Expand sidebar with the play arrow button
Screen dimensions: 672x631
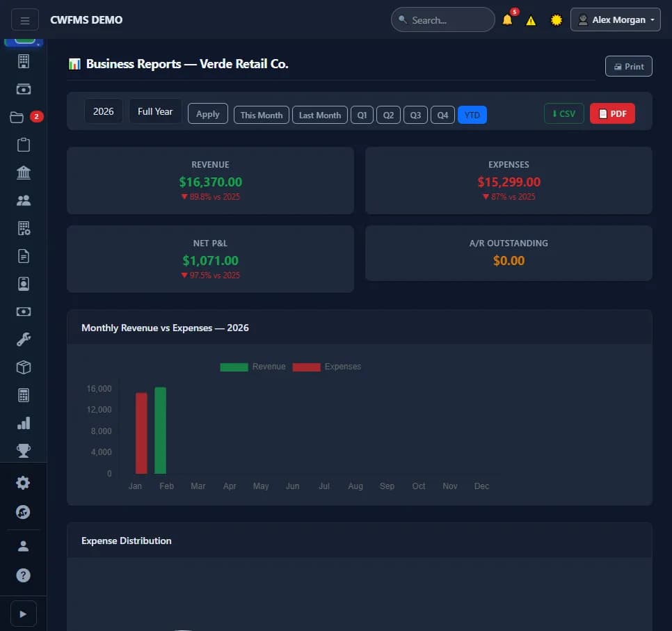(x=24, y=614)
